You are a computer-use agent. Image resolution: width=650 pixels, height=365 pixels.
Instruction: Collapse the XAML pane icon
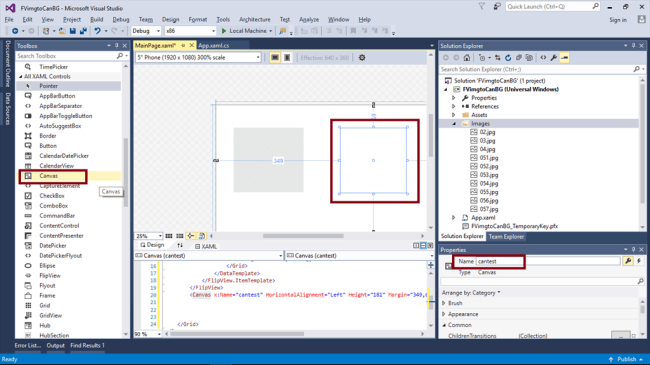430,246
